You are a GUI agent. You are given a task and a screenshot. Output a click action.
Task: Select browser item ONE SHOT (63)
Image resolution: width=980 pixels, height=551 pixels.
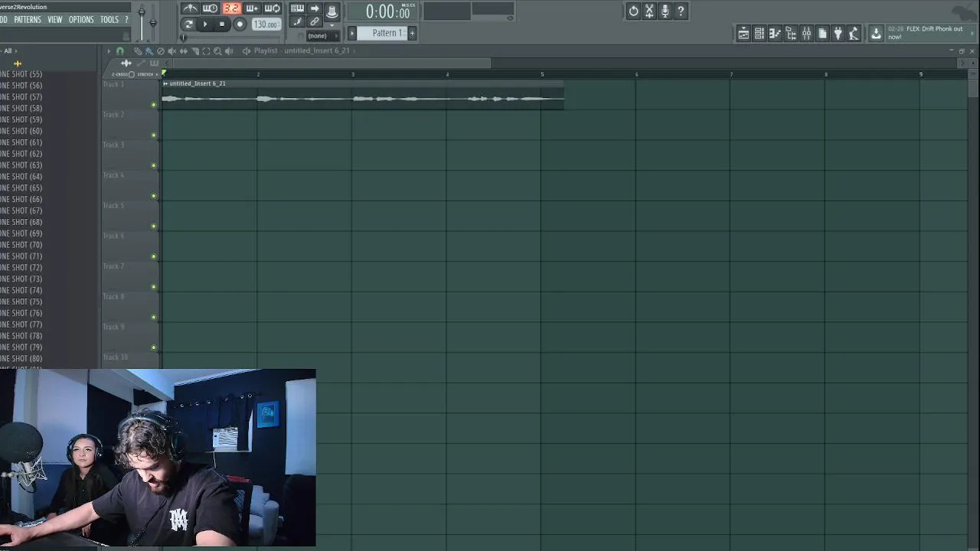click(21, 165)
